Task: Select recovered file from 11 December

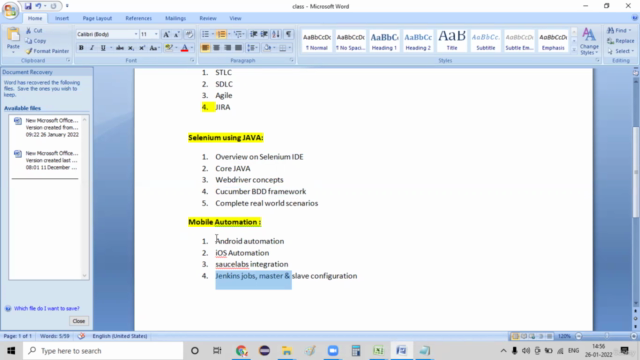Action: [46, 160]
